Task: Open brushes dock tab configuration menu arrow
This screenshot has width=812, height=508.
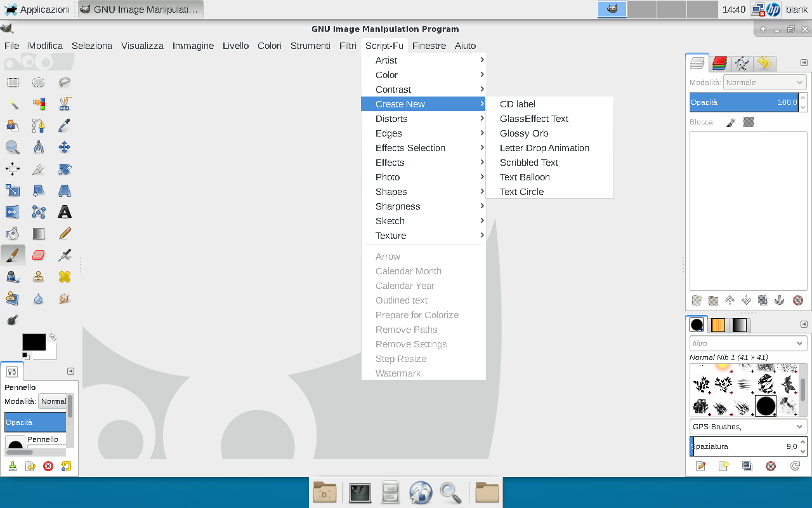Action: [804, 324]
